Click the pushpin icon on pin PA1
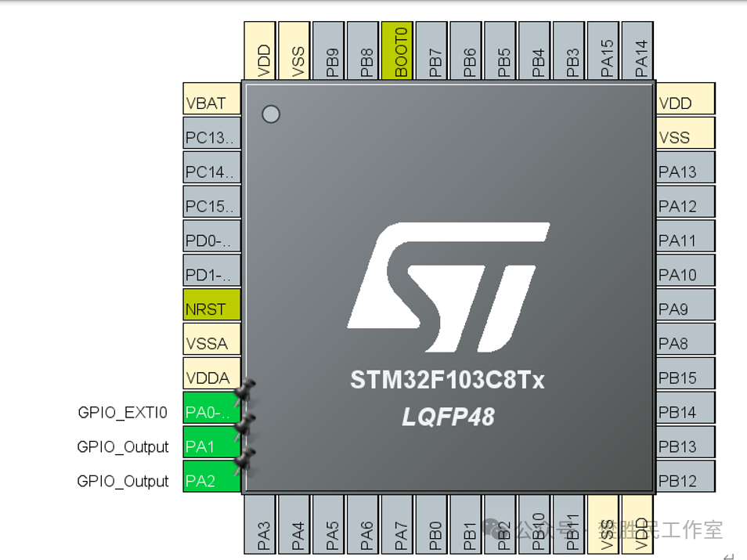 [x=245, y=426]
